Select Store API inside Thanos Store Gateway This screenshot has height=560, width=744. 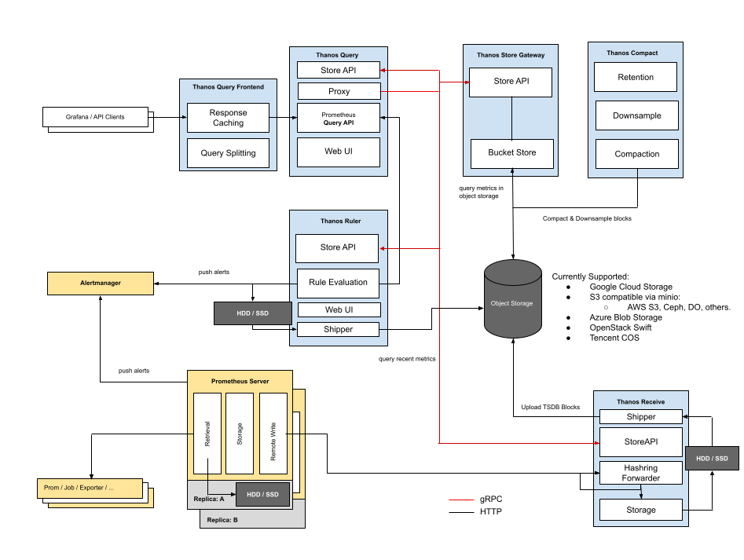tap(511, 82)
